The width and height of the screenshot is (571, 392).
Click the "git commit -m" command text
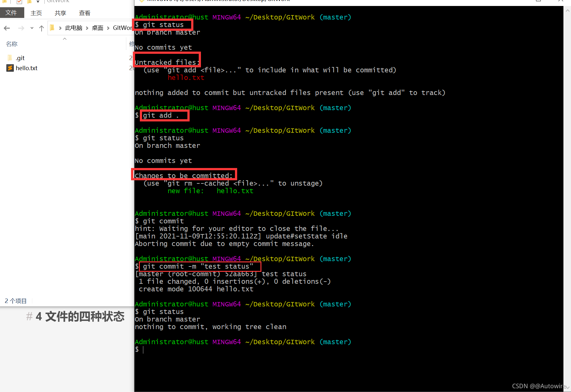click(x=198, y=266)
